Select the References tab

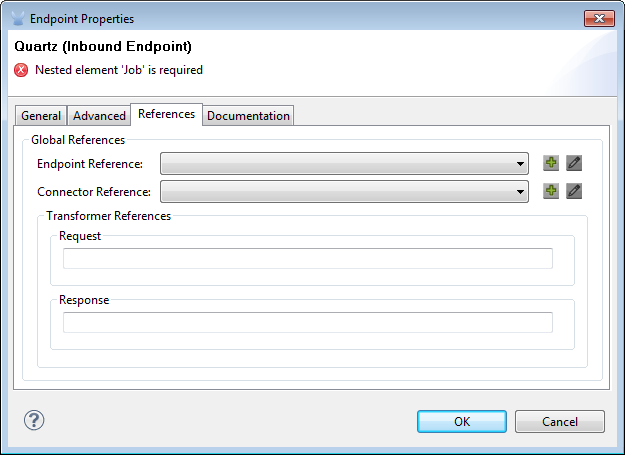click(x=166, y=114)
